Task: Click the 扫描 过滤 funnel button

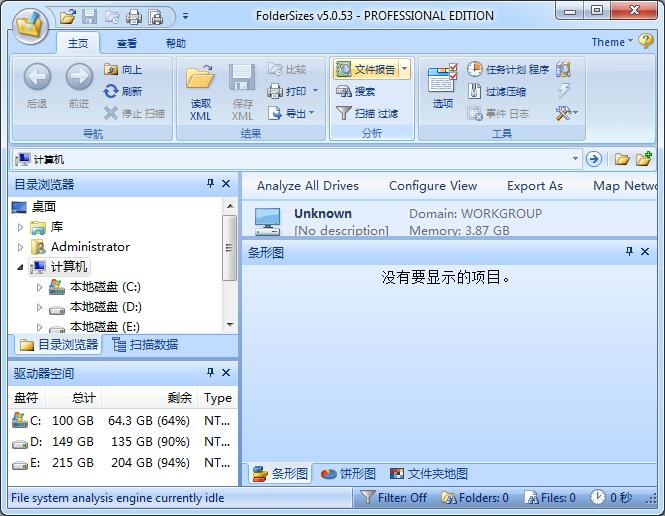Action: tap(367, 113)
